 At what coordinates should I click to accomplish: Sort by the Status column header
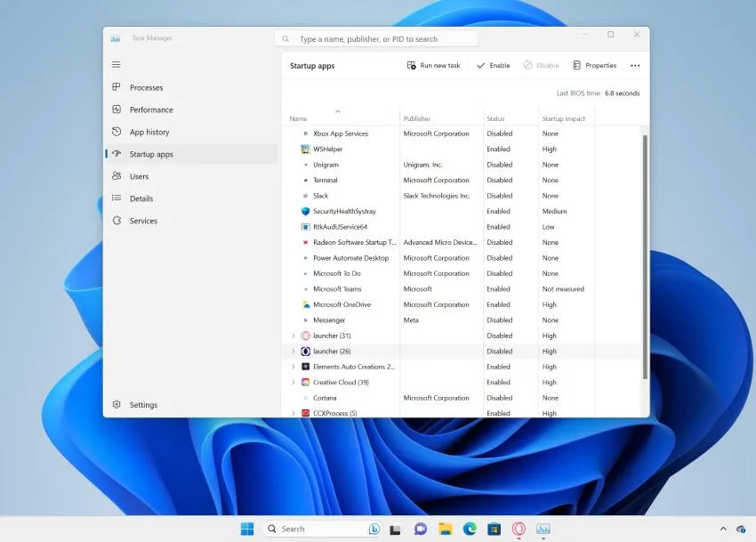pyautogui.click(x=511, y=118)
